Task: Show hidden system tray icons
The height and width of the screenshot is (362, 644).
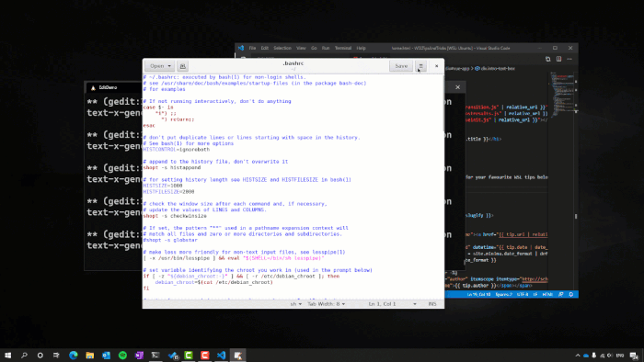Action: pyautogui.click(x=578, y=356)
